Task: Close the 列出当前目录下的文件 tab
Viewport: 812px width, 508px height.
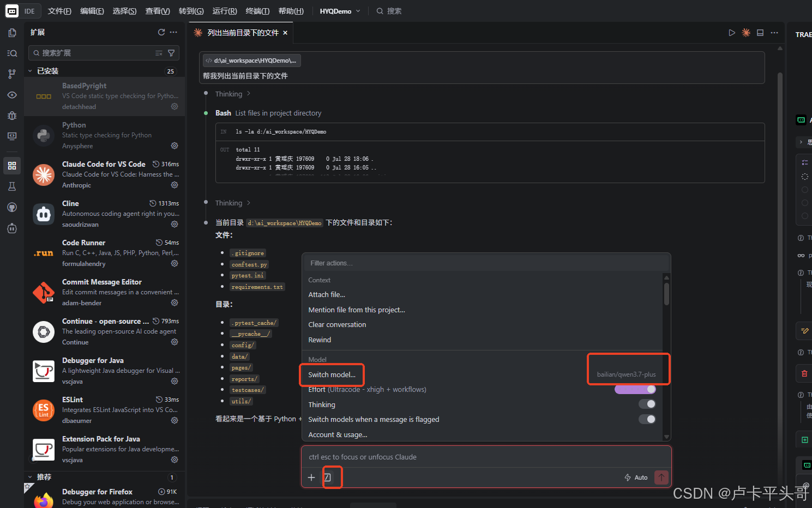Action: 285,33
